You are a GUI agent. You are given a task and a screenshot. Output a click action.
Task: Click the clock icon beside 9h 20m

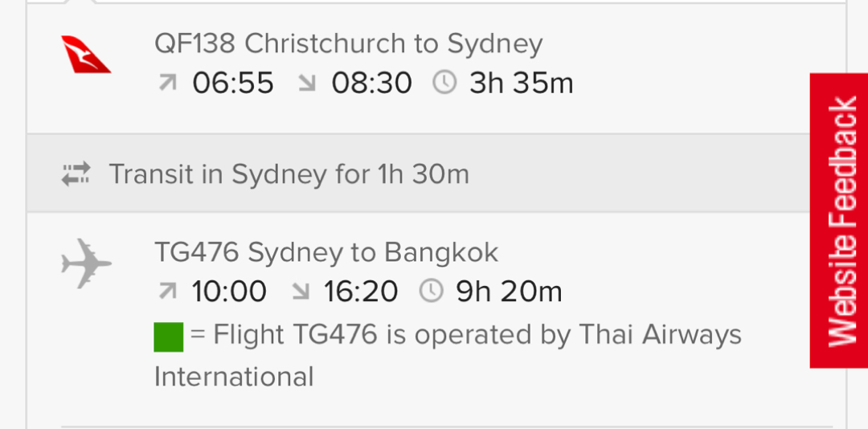[x=432, y=291]
